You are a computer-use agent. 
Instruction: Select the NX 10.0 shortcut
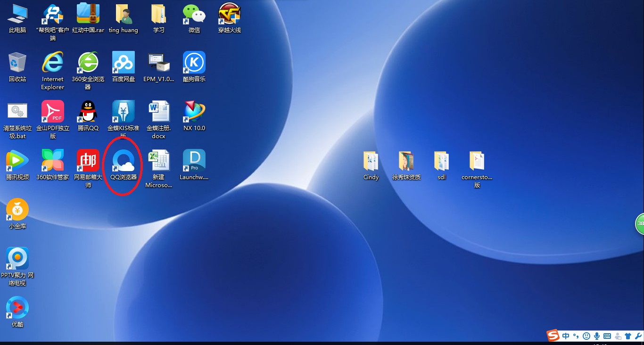tap(194, 116)
